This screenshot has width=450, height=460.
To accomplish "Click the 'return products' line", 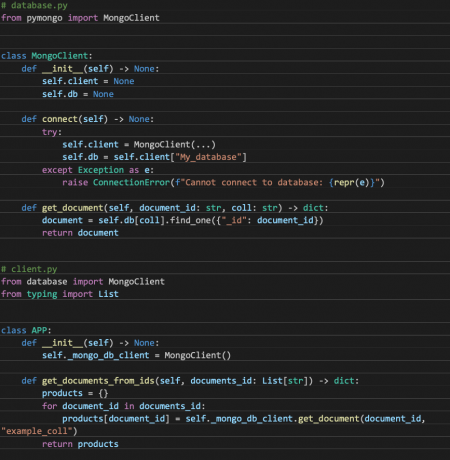I will [x=80, y=444].
